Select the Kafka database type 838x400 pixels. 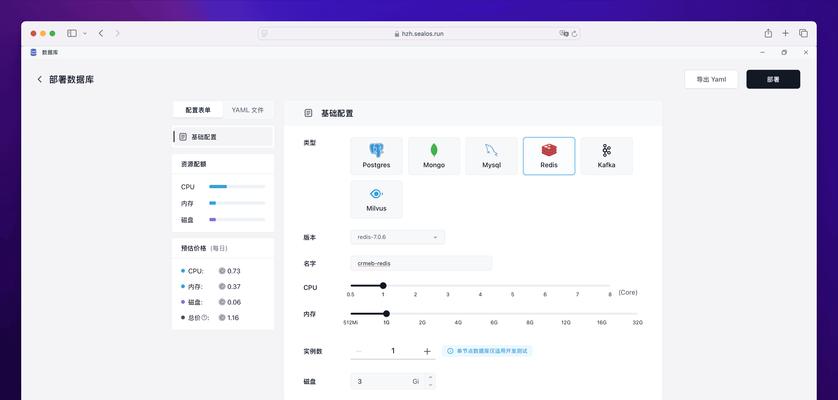click(x=607, y=156)
